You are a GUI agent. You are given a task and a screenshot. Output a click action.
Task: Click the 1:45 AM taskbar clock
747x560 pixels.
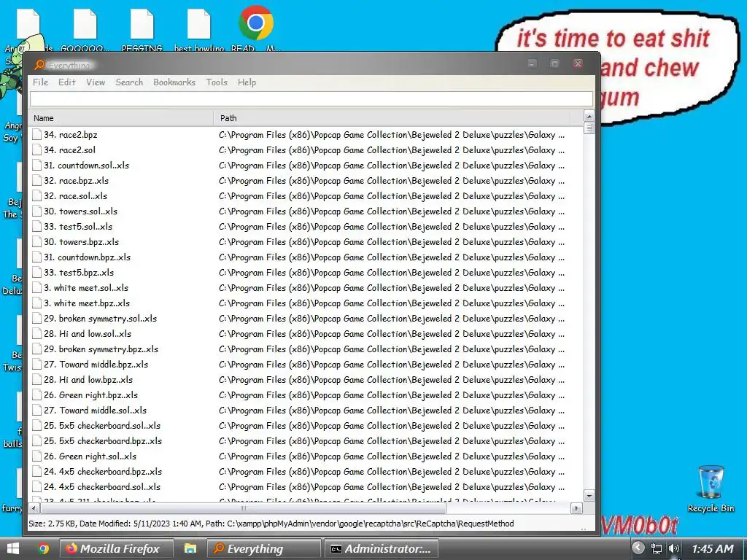point(712,548)
